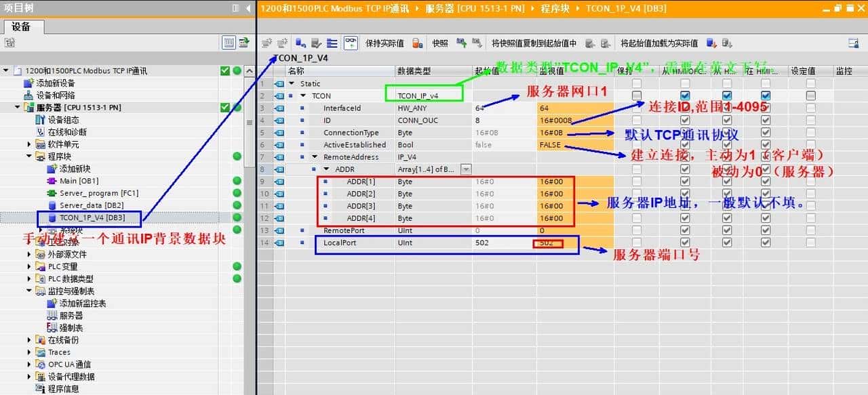The width and height of the screenshot is (868, 395).
Task: Click the snapshot icon beside 快照 label
Action: pyautogui.click(x=461, y=43)
